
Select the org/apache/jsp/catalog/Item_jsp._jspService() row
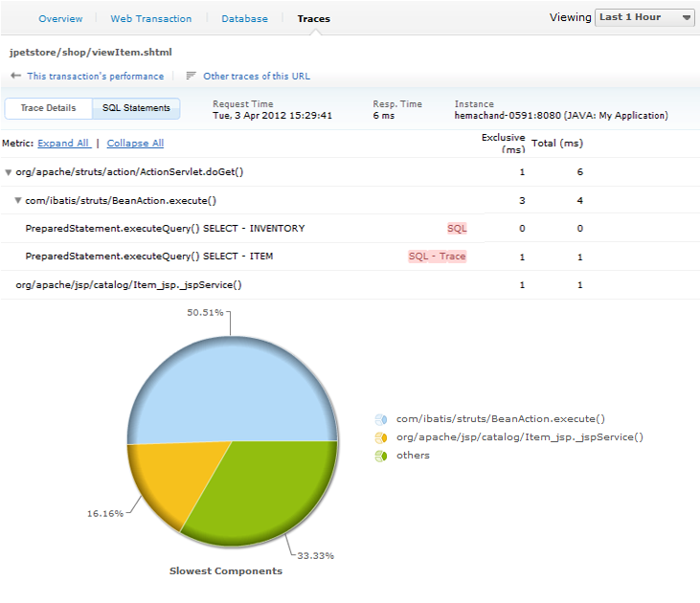coord(350,285)
